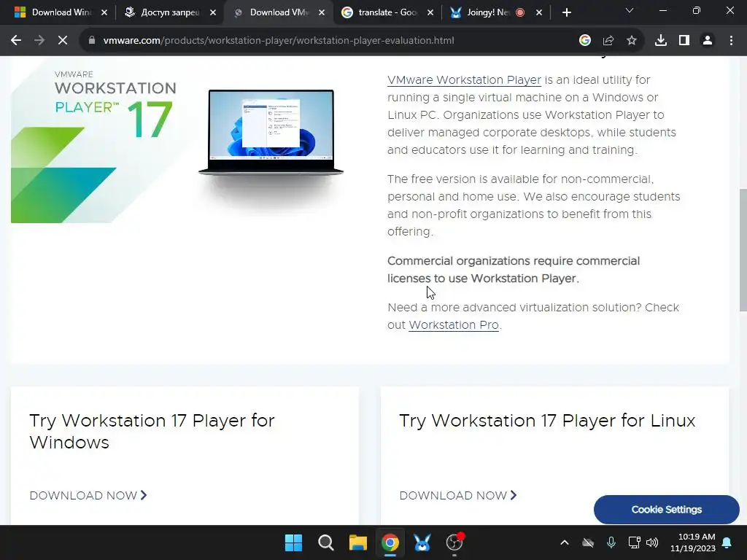
Task: Click Download Now for Windows
Action: 88,495
